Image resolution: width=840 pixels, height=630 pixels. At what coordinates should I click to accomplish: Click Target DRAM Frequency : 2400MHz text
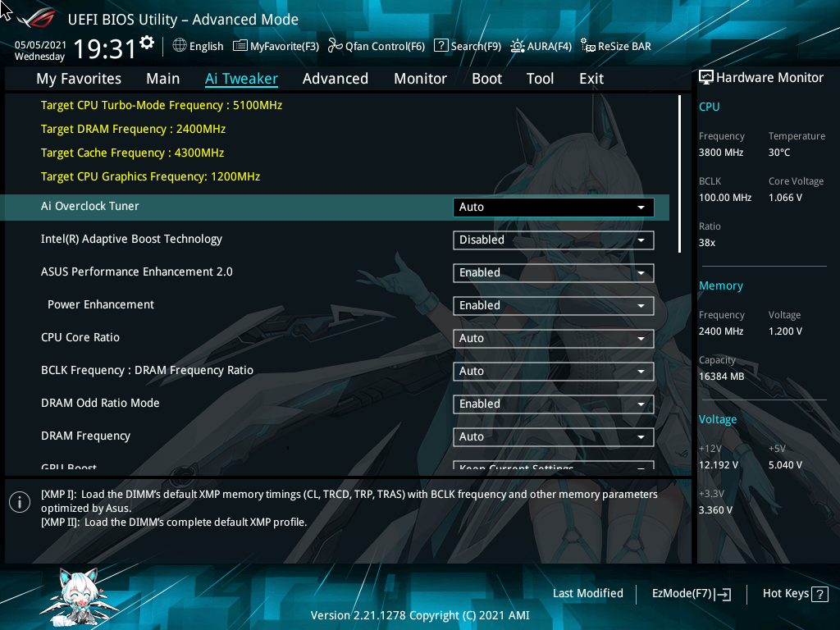(x=133, y=129)
